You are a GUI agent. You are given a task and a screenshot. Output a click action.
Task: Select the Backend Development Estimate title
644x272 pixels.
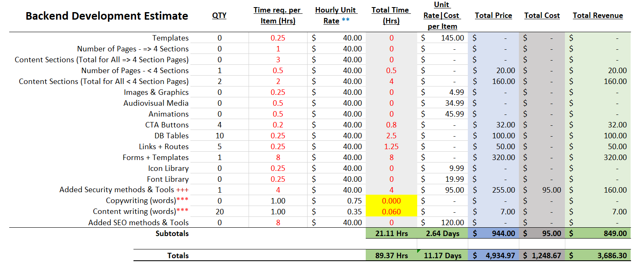(107, 15)
